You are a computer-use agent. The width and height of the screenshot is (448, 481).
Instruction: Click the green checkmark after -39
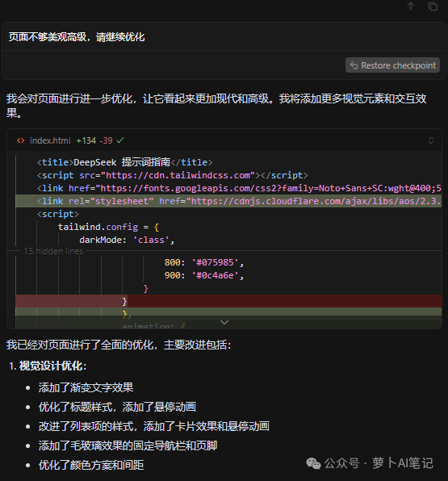click(x=120, y=140)
